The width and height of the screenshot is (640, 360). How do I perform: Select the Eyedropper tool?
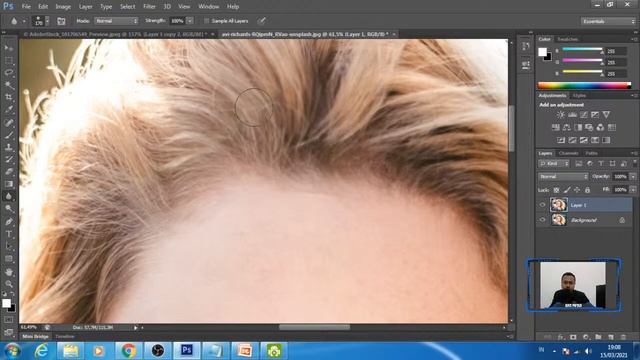coord(9,109)
